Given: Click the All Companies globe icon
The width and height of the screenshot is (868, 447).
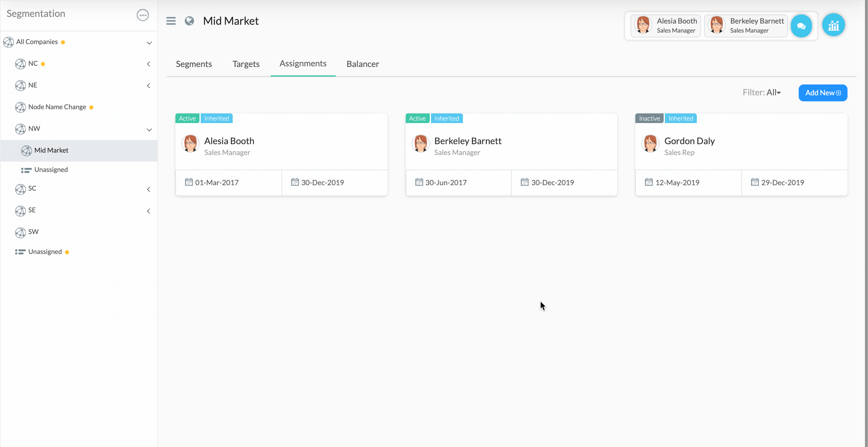Looking at the screenshot, I should 8,42.
